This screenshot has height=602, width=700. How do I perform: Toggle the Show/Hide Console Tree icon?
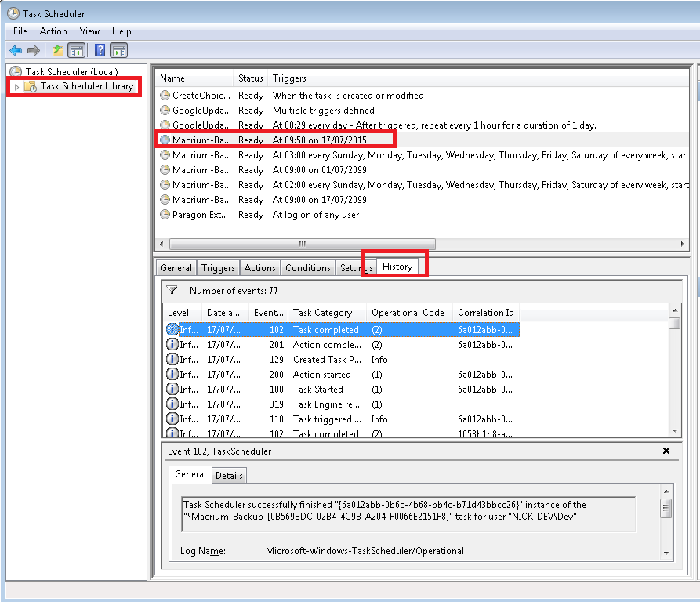(x=77, y=51)
